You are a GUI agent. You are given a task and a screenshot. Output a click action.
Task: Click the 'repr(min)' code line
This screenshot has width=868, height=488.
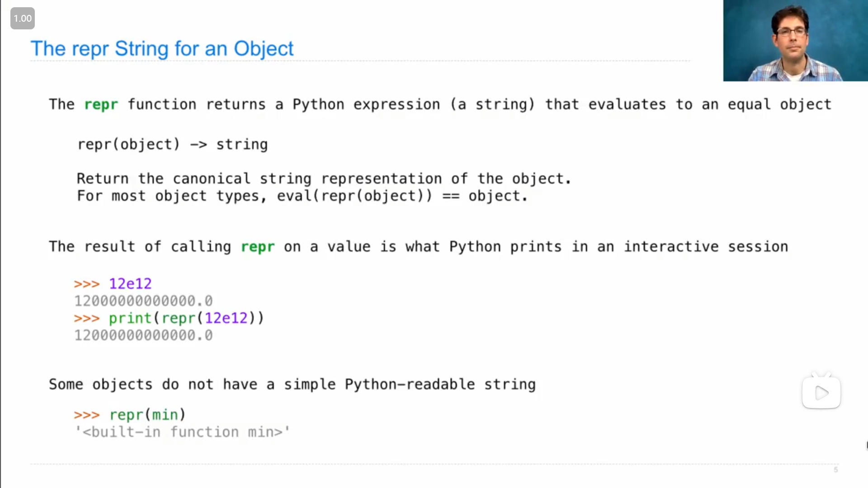147,415
